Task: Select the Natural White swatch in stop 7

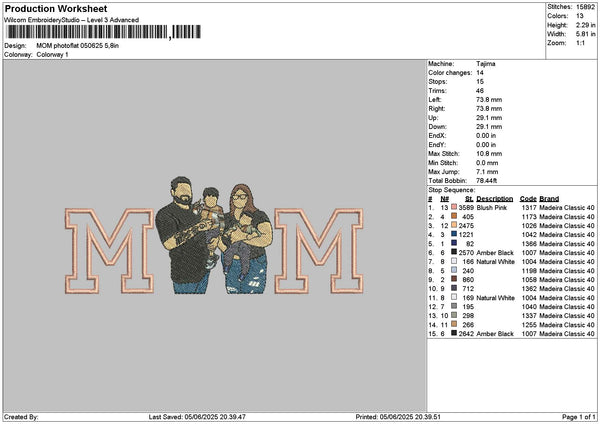Action: pos(454,261)
